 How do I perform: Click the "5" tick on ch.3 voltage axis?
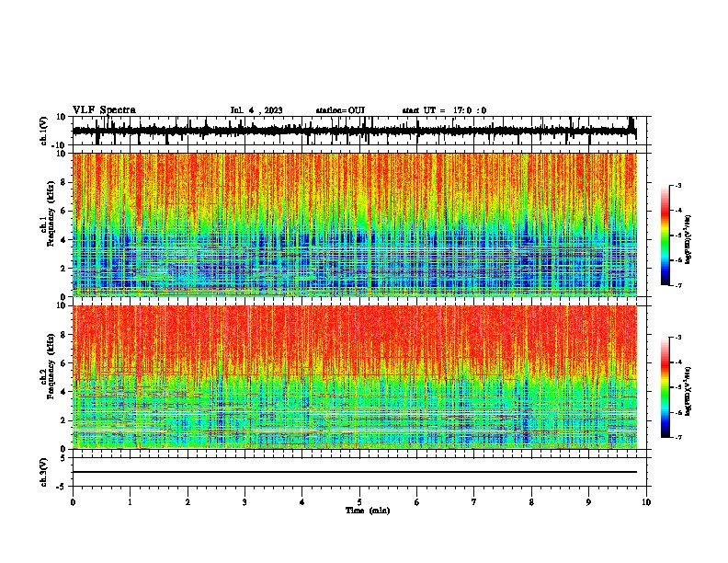[63, 458]
